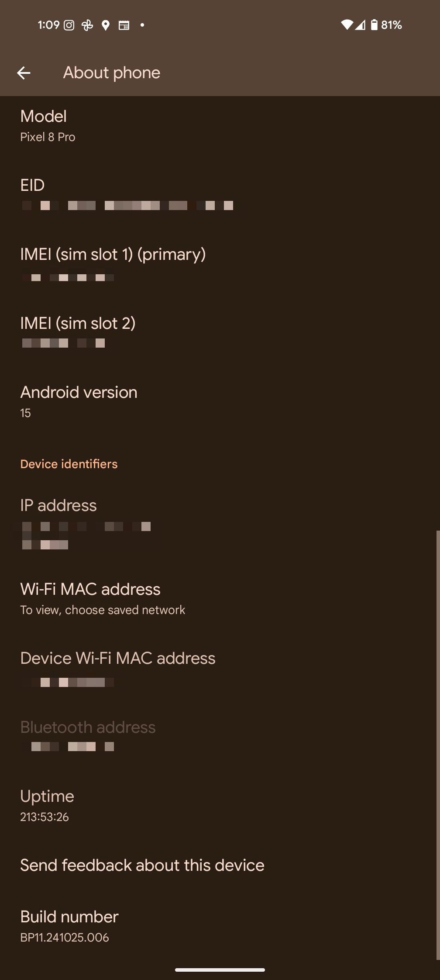Viewport: 440px width, 980px height.
Task: Tap Build number BP11.241025.006
Action: [x=220, y=926]
